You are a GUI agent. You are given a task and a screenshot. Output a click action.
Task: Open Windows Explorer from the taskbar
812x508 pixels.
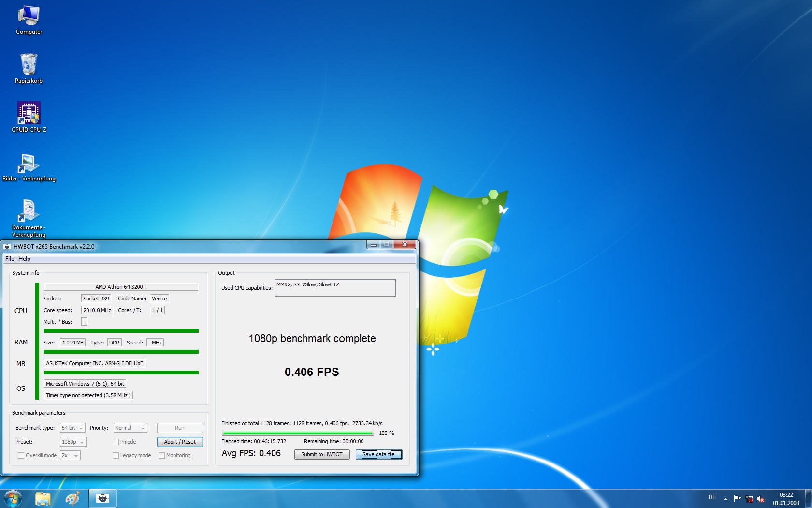click(43, 499)
